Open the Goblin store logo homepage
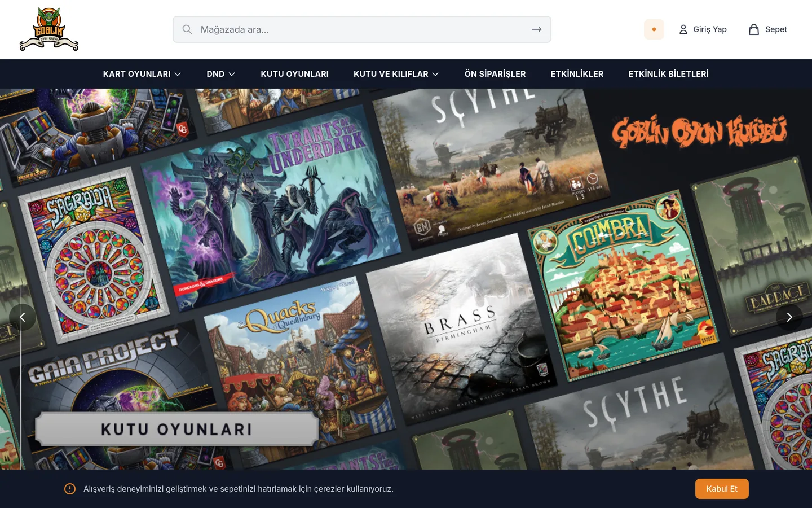The width and height of the screenshot is (812, 508). click(49, 29)
